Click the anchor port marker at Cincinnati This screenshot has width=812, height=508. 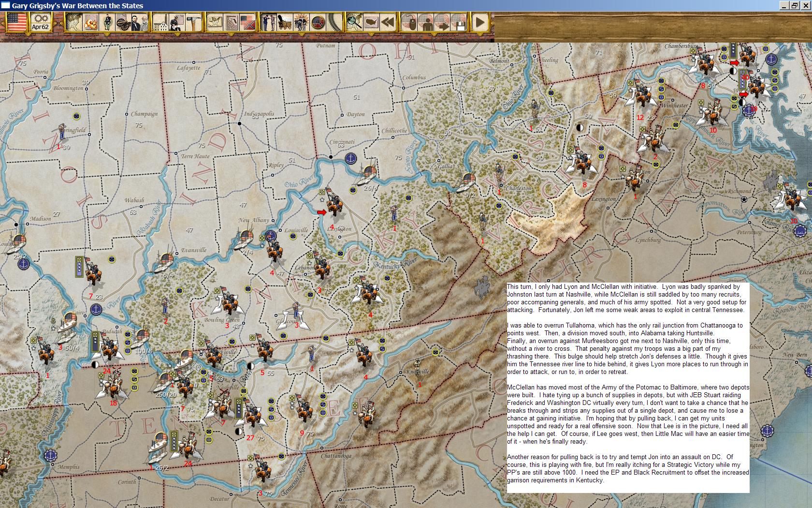tap(351, 158)
